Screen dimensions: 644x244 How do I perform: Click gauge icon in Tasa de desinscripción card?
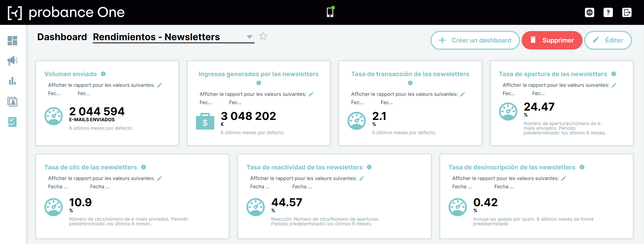pyautogui.click(x=458, y=207)
